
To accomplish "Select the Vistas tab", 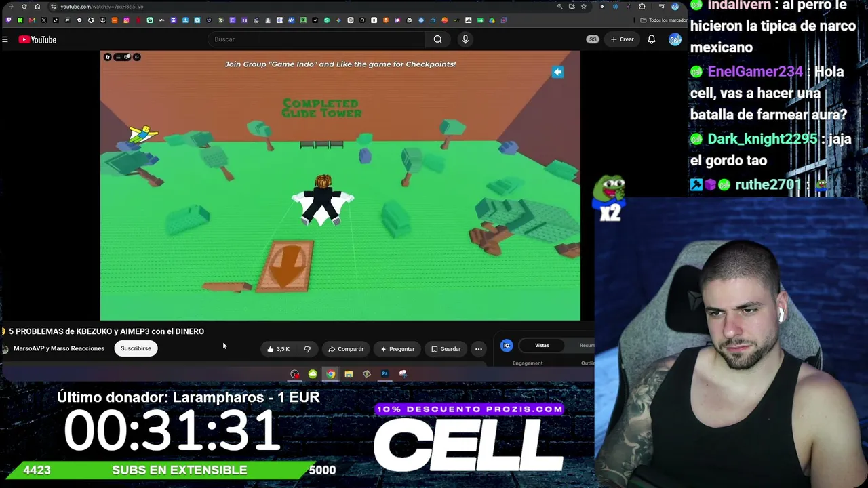I will 542,346.
